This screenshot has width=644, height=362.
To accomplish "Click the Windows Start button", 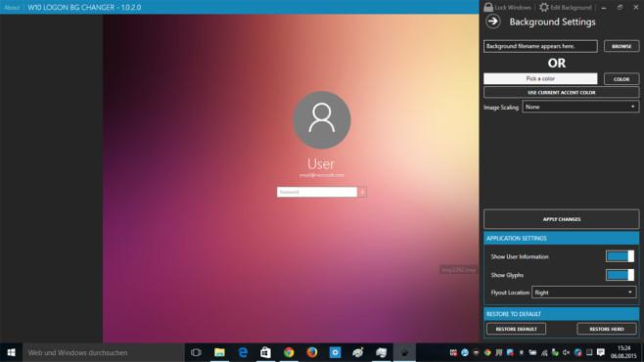I will click(11, 352).
